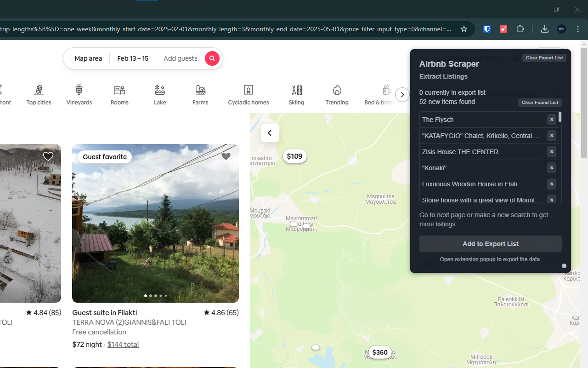The width and height of the screenshot is (588, 368).
Task: Click the $360 map price marker
Action: pos(380,352)
